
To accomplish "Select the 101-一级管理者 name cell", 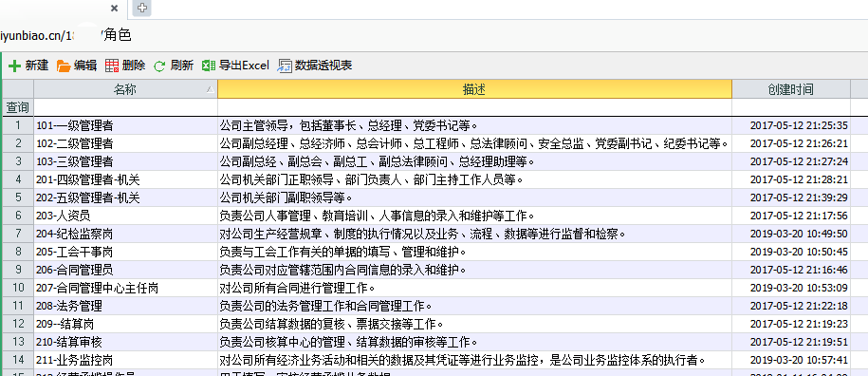I will [125, 125].
